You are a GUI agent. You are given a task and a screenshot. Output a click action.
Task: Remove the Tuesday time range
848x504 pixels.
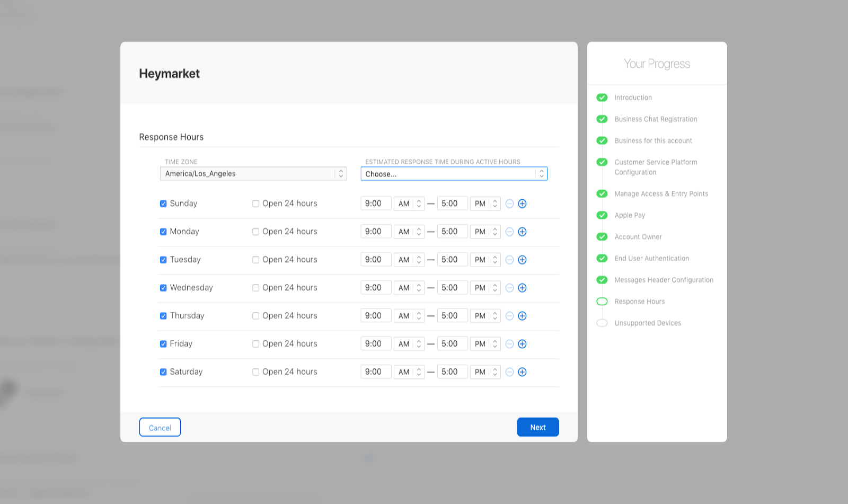click(x=509, y=260)
